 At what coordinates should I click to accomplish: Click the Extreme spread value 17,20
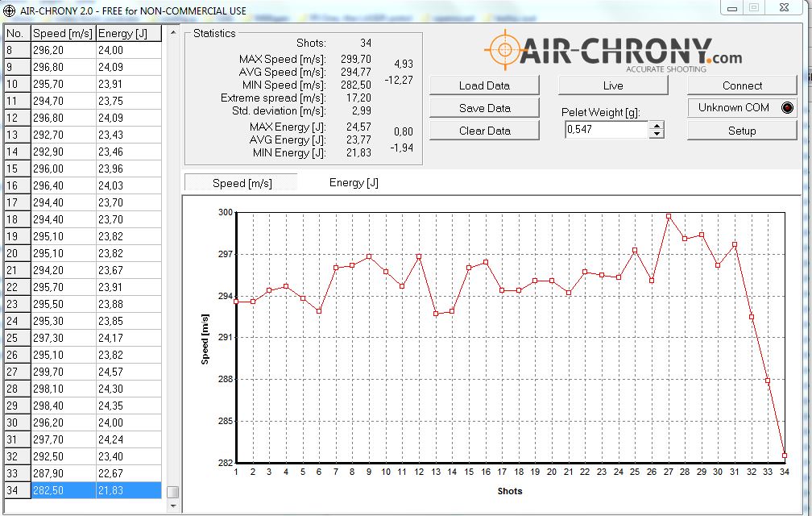point(358,98)
